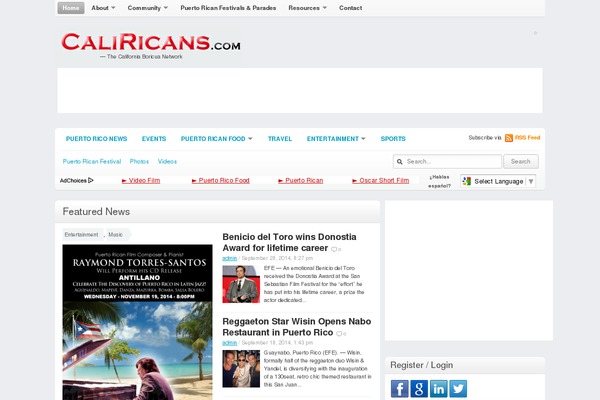Open Puerto Rico News section
The image size is (600, 400).
click(96, 139)
